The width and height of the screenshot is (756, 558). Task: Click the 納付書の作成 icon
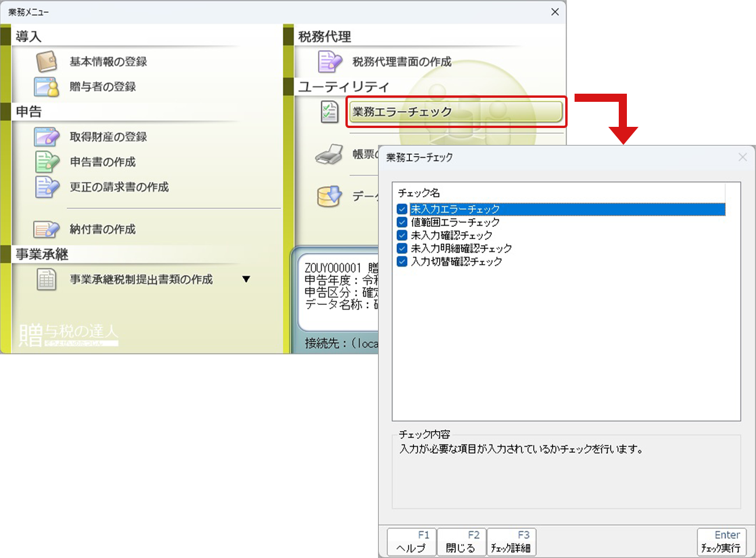(47, 229)
